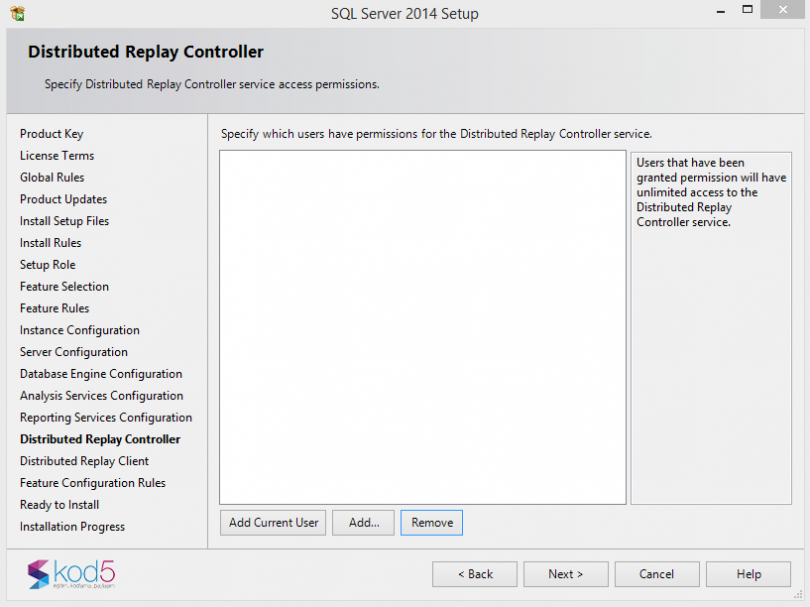This screenshot has width=810, height=607.
Task: Cancel the SQL Server installation
Action: tap(656, 573)
